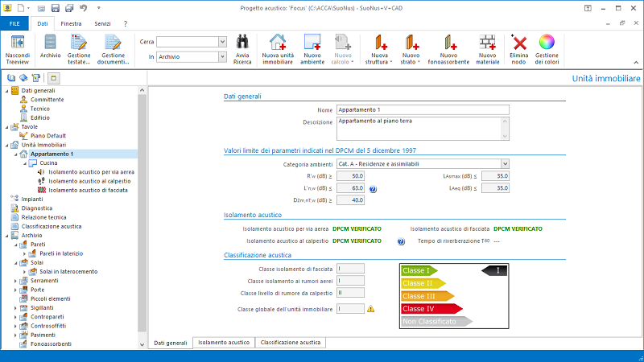The image size is (644, 362).
Task: Delete node with Elimina nodo
Action: 518,50
